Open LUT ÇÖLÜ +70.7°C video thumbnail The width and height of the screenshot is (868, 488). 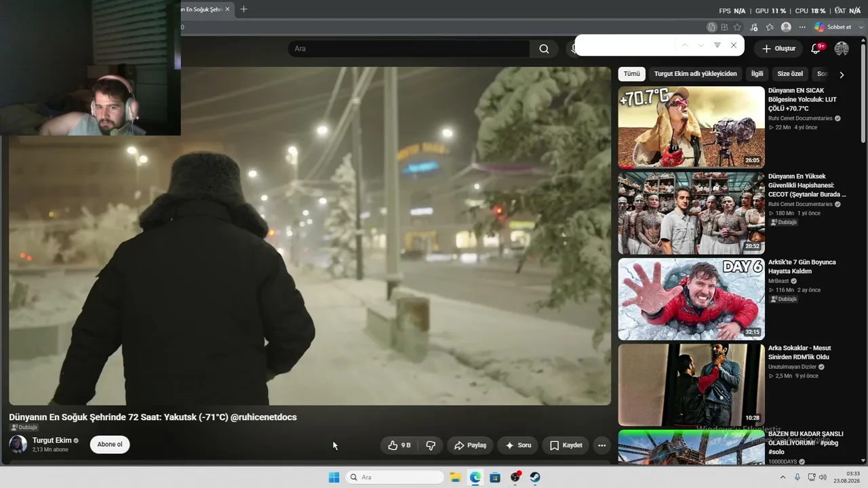pyautogui.click(x=691, y=127)
